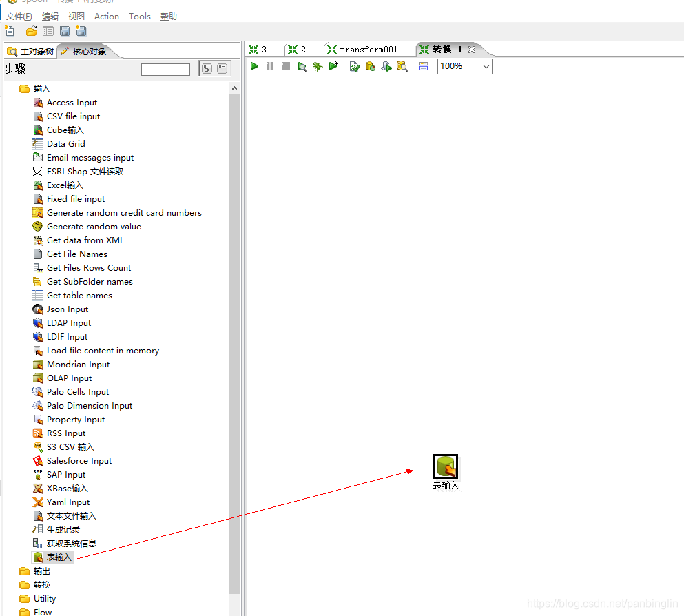
Task: Click the steps tree scroll-up arrow
Action: pos(235,89)
